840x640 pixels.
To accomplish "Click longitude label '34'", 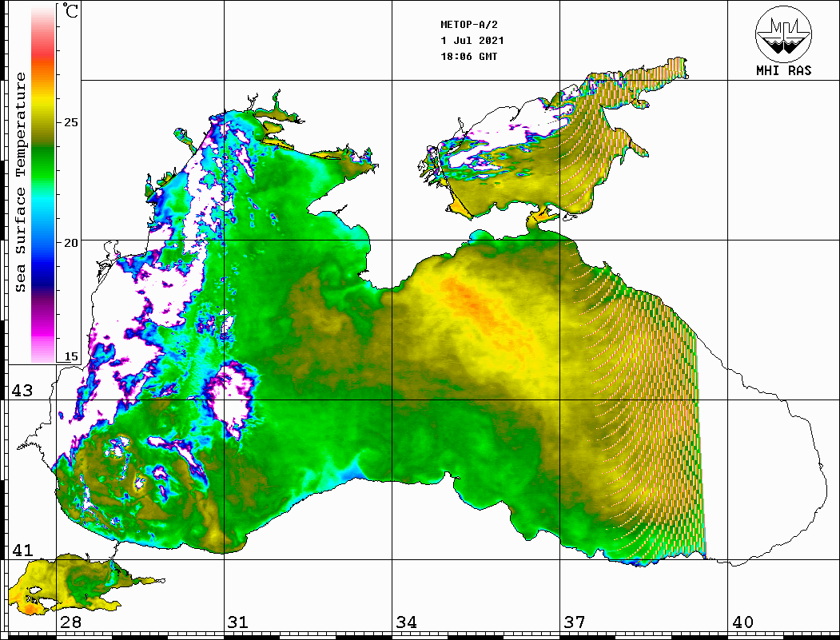I will [x=407, y=622].
